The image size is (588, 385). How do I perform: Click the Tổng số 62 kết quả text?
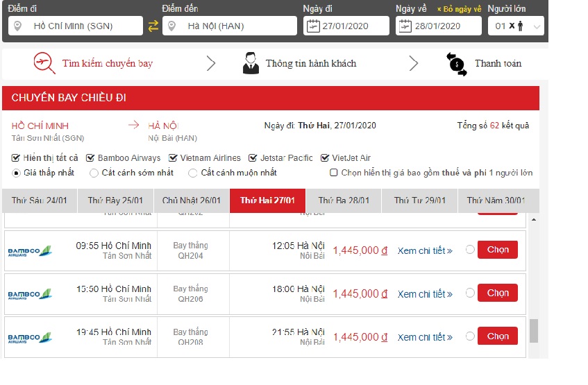coord(493,126)
